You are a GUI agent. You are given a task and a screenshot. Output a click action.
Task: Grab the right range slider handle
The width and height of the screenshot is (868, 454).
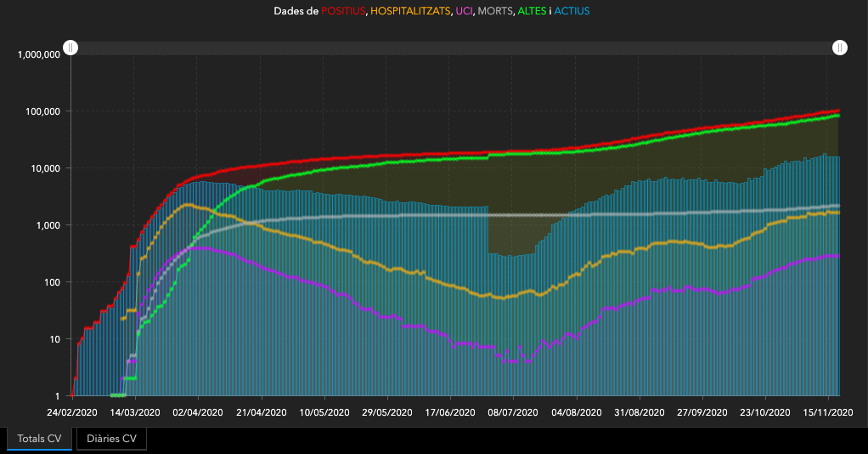(x=840, y=48)
